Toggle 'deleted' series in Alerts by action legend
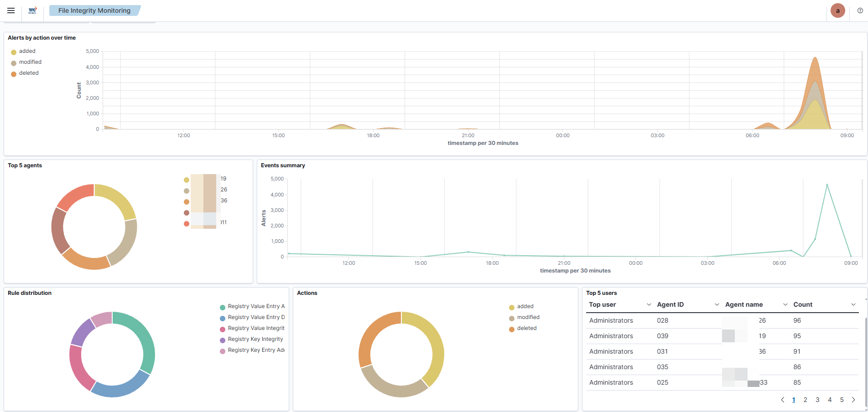The height and width of the screenshot is (412, 868). pos(28,73)
